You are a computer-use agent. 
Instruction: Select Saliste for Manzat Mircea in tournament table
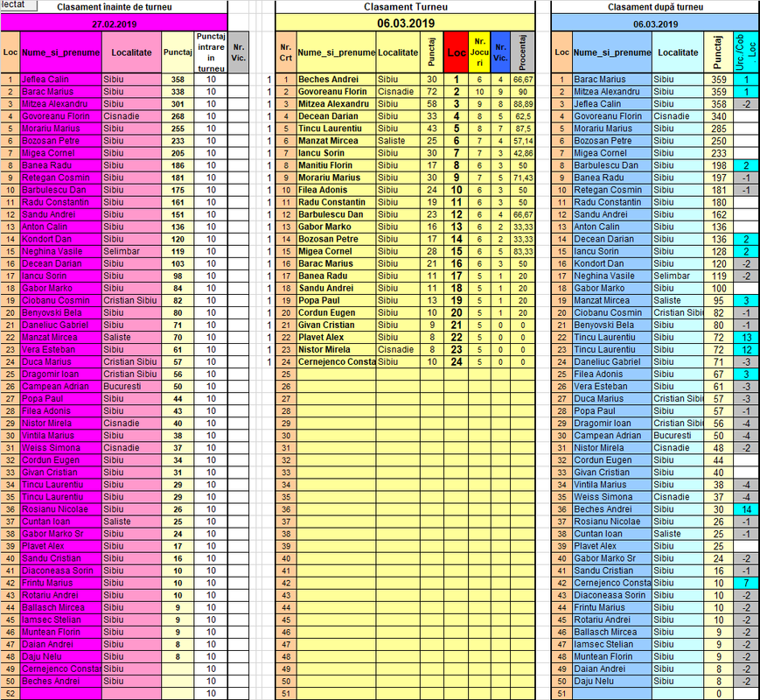pos(397,141)
